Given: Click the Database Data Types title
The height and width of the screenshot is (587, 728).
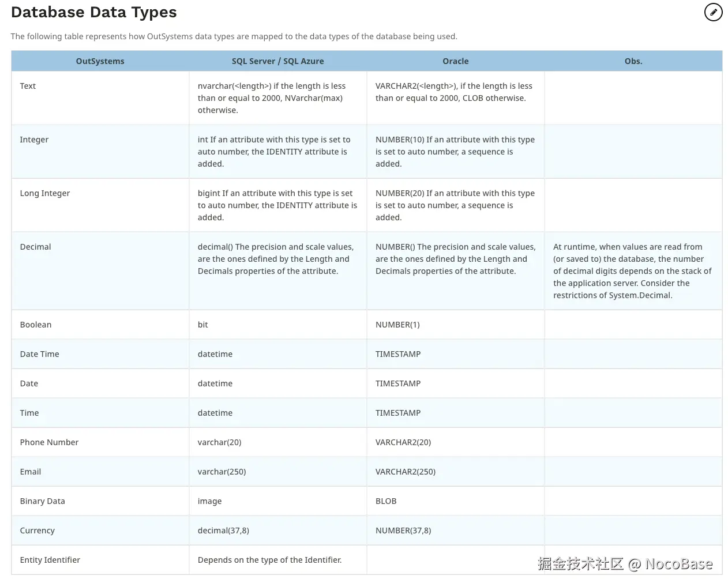Looking at the screenshot, I should [x=93, y=12].
